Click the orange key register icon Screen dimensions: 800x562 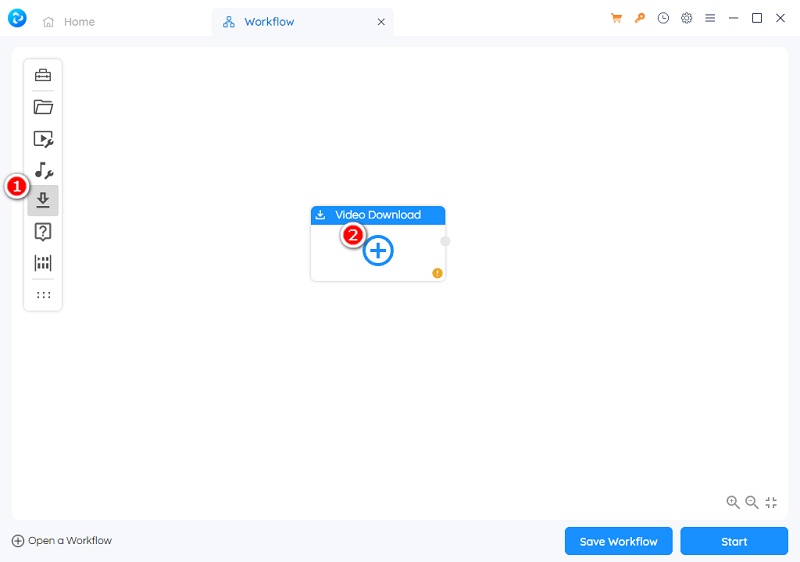click(639, 18)
